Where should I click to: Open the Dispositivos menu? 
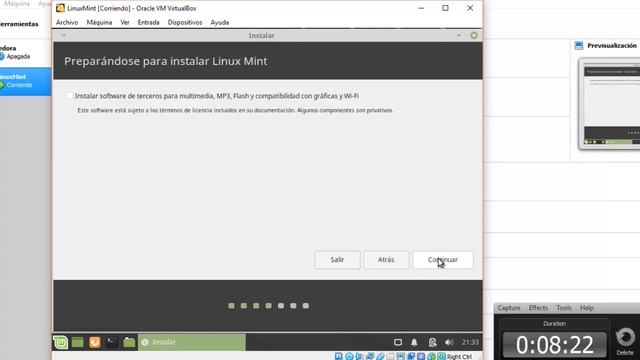pos(185,22)
